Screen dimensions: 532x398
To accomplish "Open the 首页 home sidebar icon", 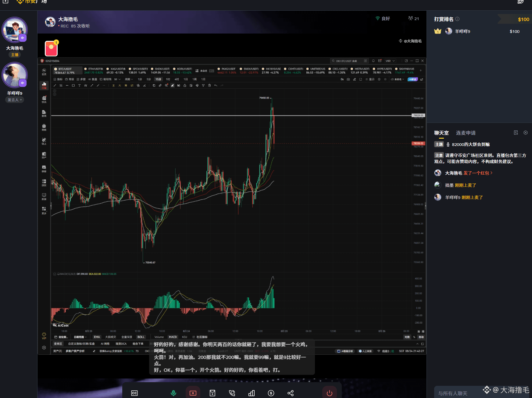I will click(44, 72).
